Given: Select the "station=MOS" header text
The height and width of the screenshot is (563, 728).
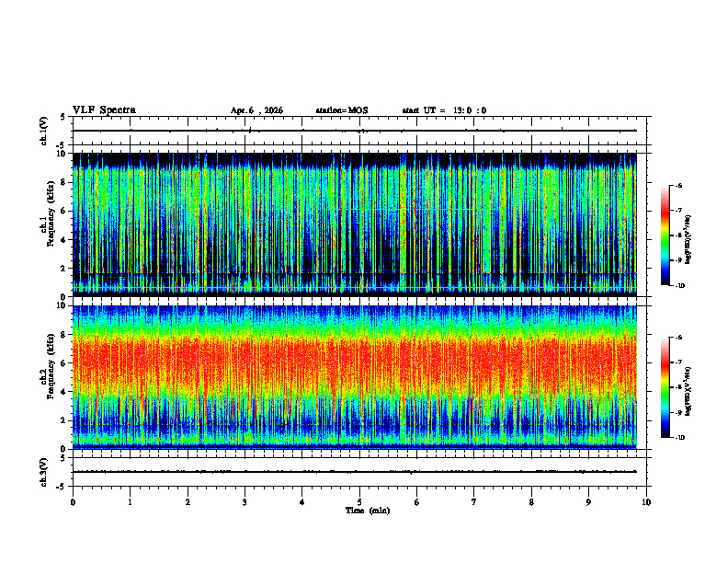Looking at the screenshot, I should click(x=342, y=110).
